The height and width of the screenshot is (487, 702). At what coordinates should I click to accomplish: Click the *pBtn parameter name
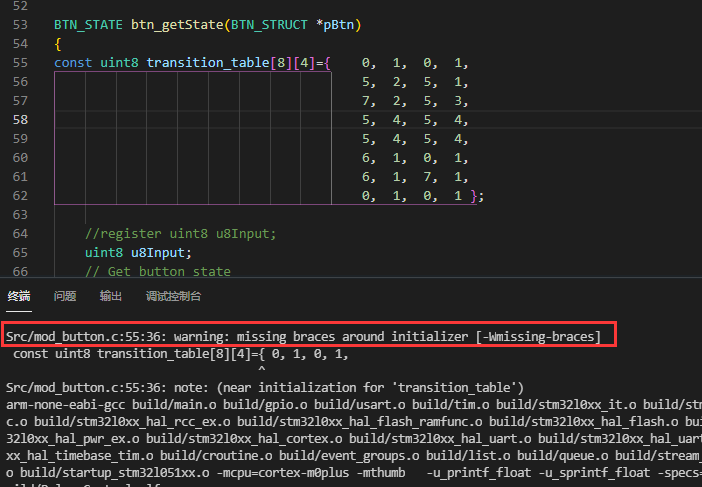tap(335, 25)
